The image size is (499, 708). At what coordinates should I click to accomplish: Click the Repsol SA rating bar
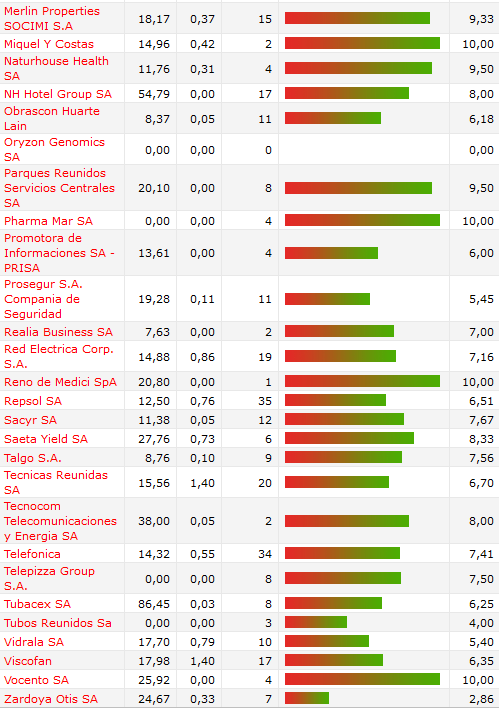pyautogui.click(x=335, y=400)
